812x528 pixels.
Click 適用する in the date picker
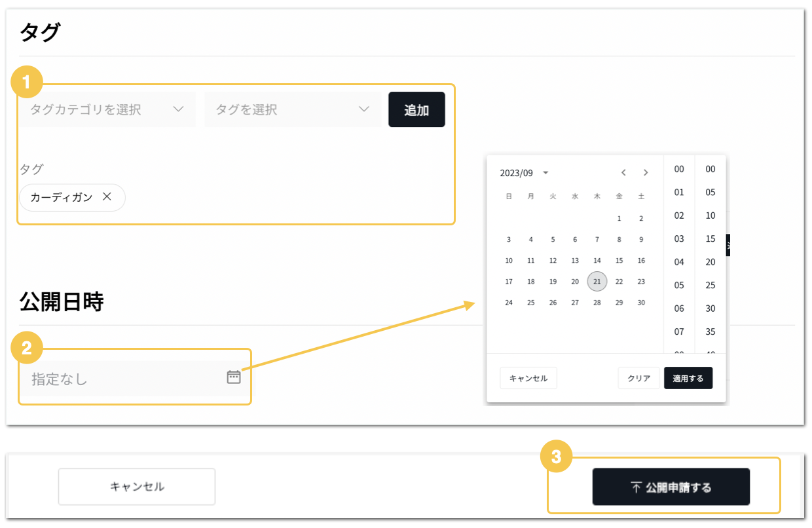pos(688,378)
